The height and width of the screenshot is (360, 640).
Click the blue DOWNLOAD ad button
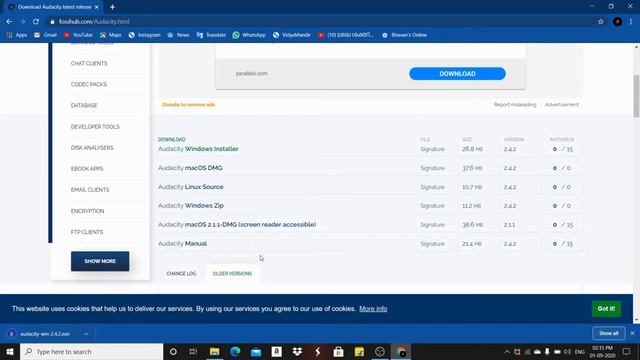tap(457, 74)
